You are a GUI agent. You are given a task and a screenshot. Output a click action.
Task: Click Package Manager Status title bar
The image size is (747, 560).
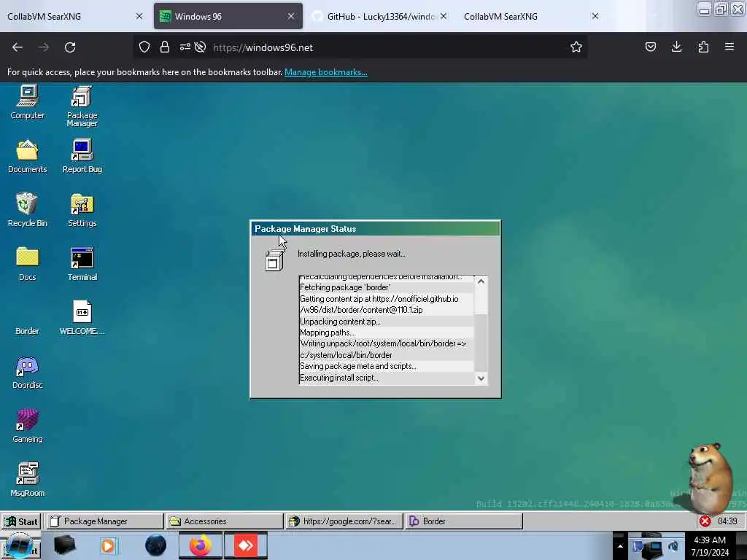coord(376,229)
